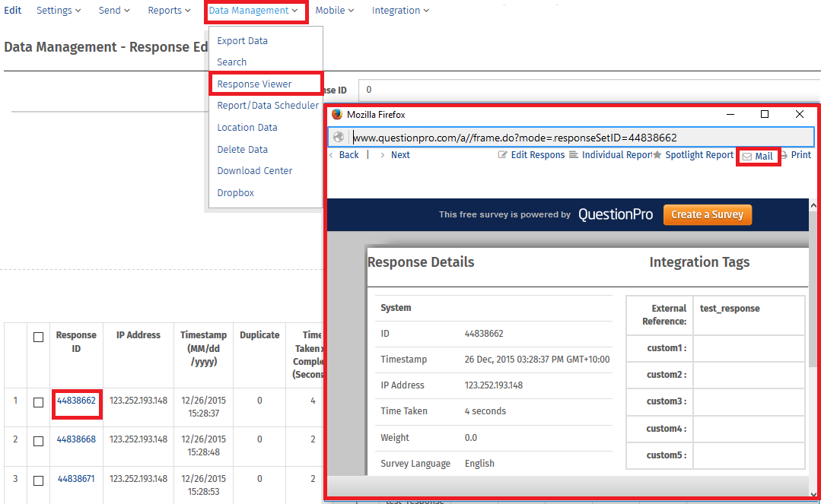Choose Export Data from the menu
This screenshot has height=504, width=821.
pos(243,41)
